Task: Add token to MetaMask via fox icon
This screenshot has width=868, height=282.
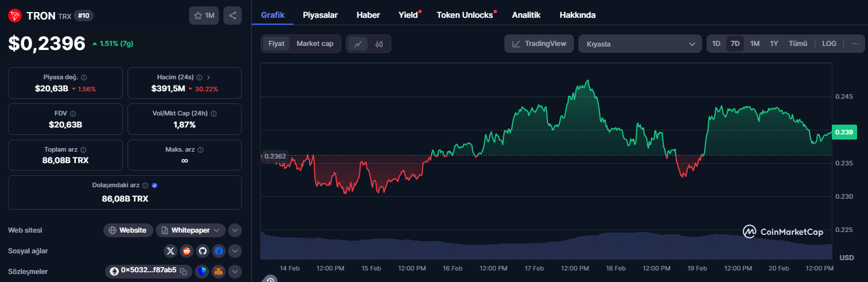Action: point(218,271)
